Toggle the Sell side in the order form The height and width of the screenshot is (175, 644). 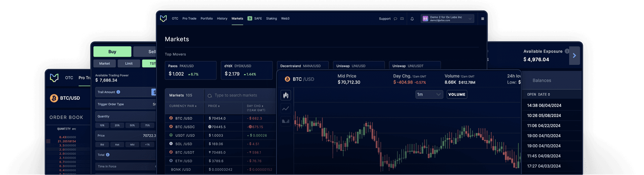click(x=145, y=52)
